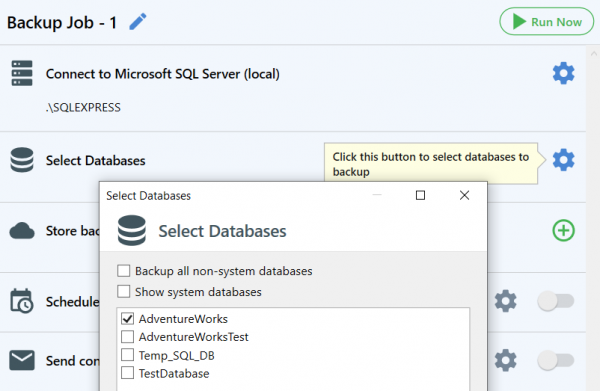Open email confirmation settings gear

click(x=505, y=360)
